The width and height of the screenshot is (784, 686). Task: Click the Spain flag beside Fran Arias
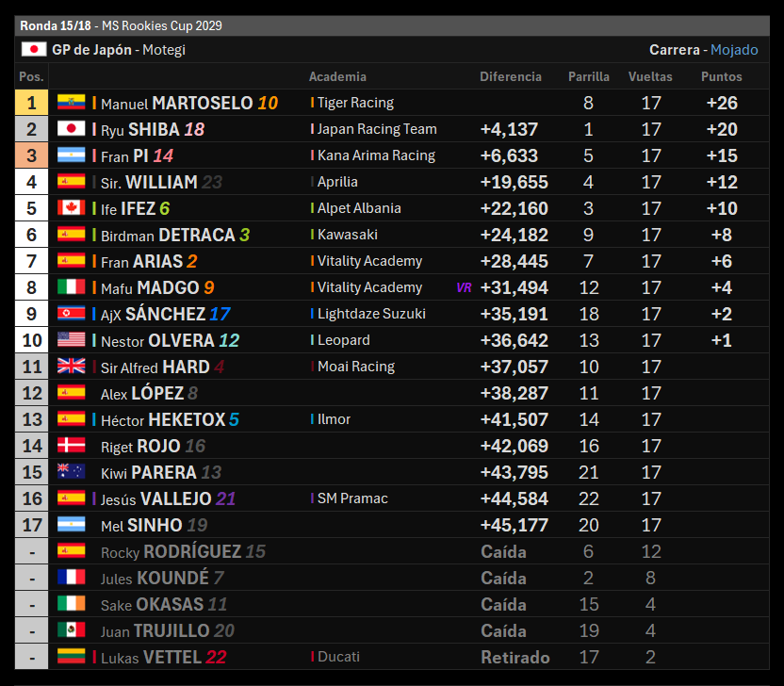pos(71,260)
